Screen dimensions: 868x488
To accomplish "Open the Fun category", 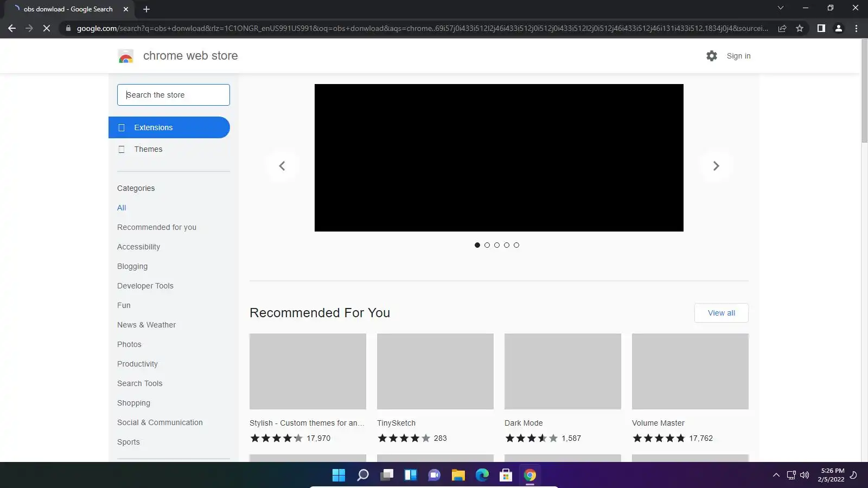I will (x=124, y=305).
